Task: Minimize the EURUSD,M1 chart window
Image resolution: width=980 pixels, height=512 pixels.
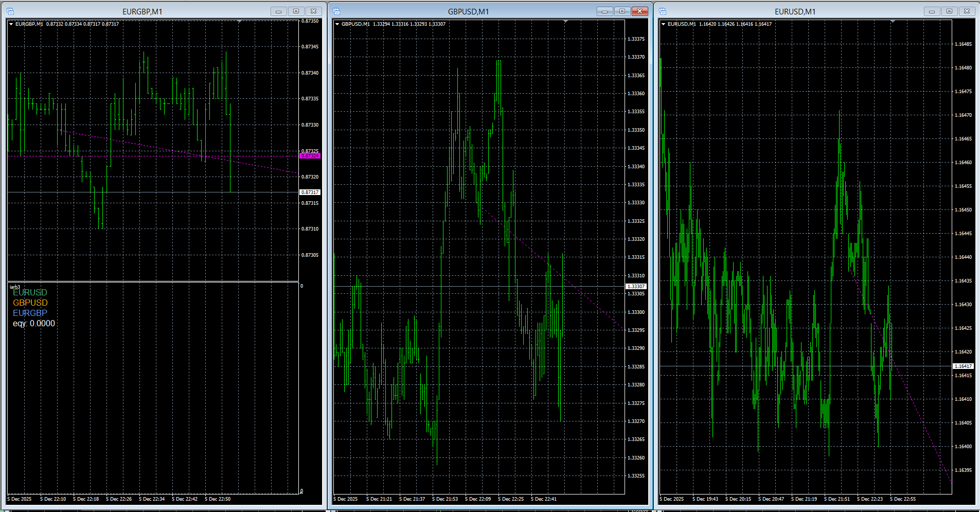Action: pyautogui.click(x=932, y=11)
